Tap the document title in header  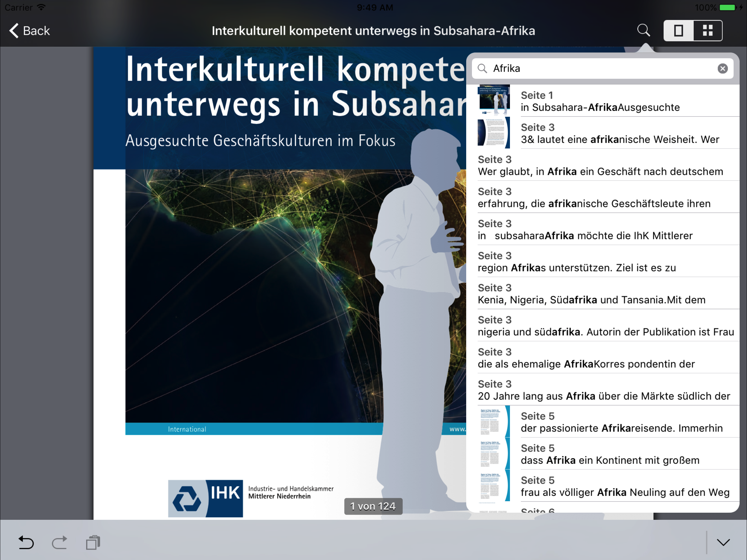pos(373,31)
